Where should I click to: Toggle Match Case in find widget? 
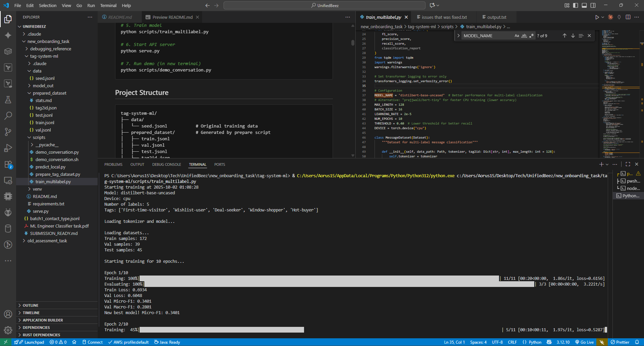516,36
